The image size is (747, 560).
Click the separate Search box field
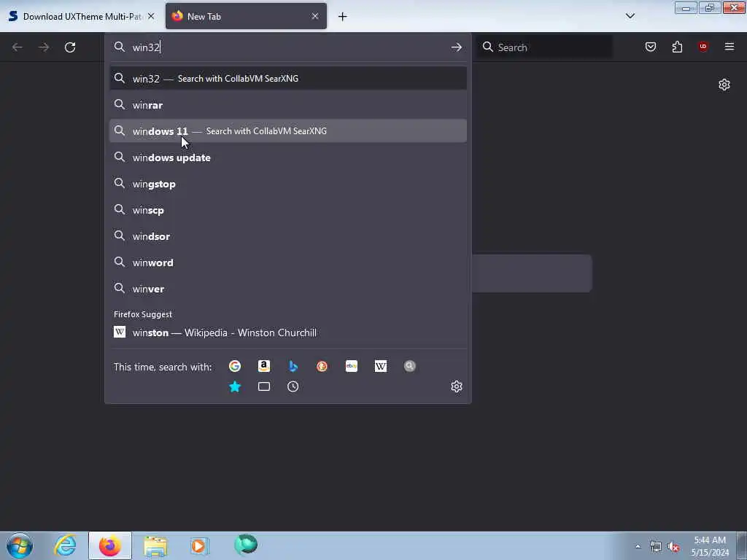[544, 47]
